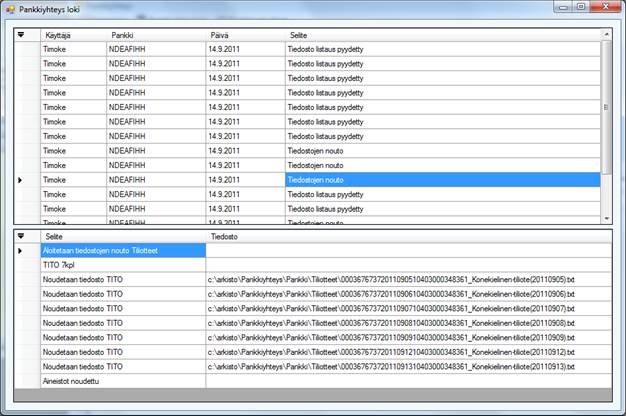Click the file path ending with (20110913).txt

click(x=391, y=367)
